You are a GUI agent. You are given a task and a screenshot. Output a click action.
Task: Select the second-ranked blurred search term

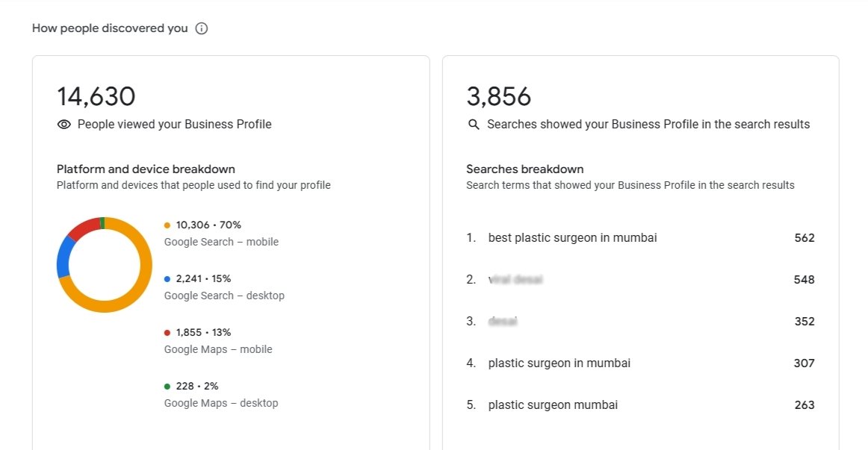(515, 280)
